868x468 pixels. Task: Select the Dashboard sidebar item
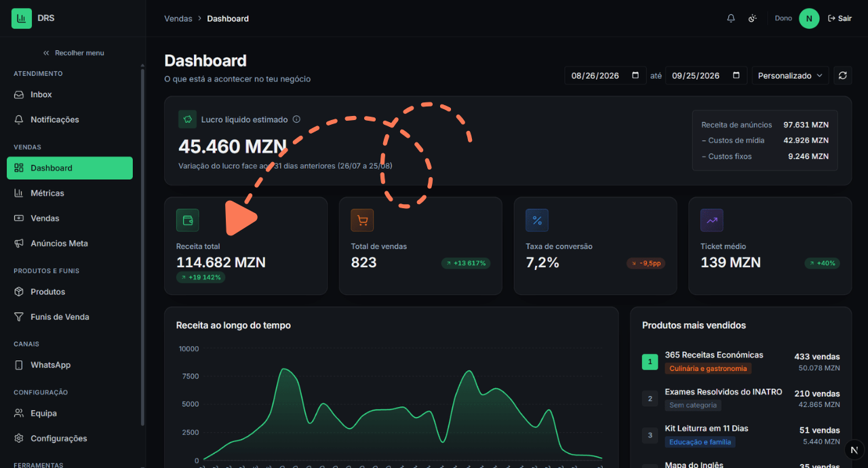coord(70,168)
